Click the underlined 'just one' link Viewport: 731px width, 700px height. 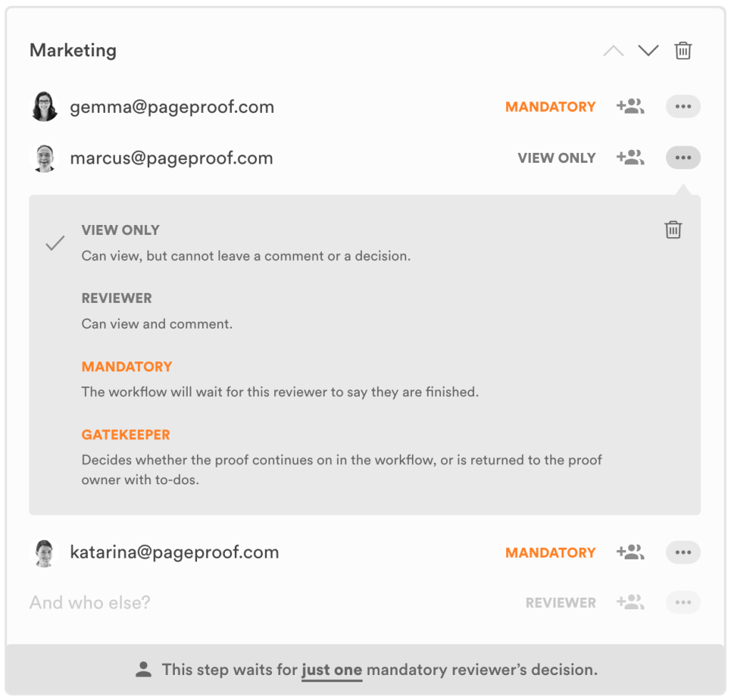tap(331, 669)
